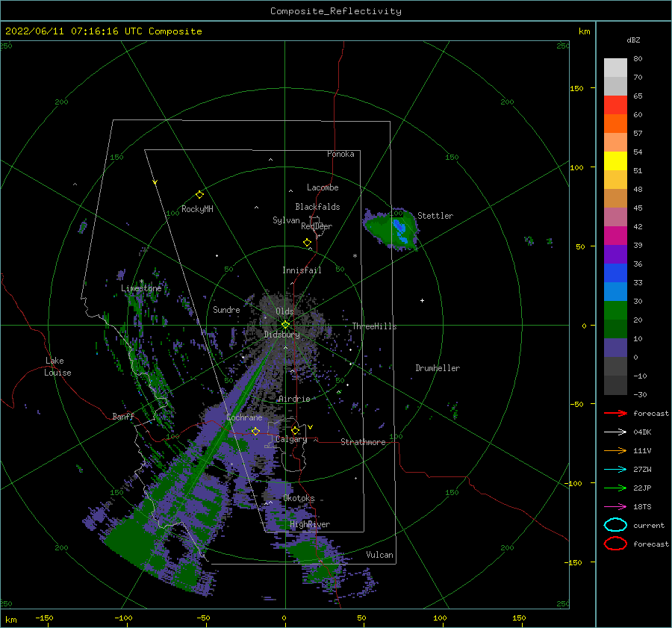Image resolution: width=672 pixels, height=628 pixels.
Task: Click the Olds label near radar center
Action: coord(284,311)
